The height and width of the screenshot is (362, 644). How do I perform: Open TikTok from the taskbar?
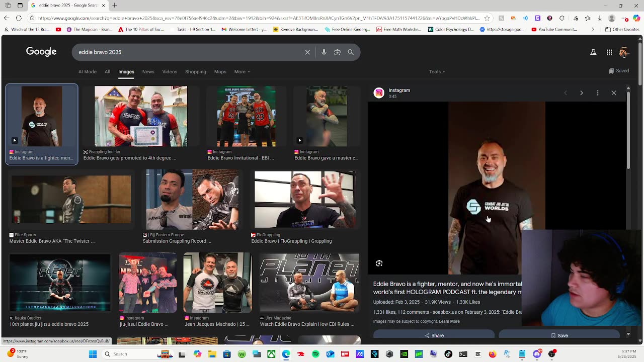(x=448, y=354)
